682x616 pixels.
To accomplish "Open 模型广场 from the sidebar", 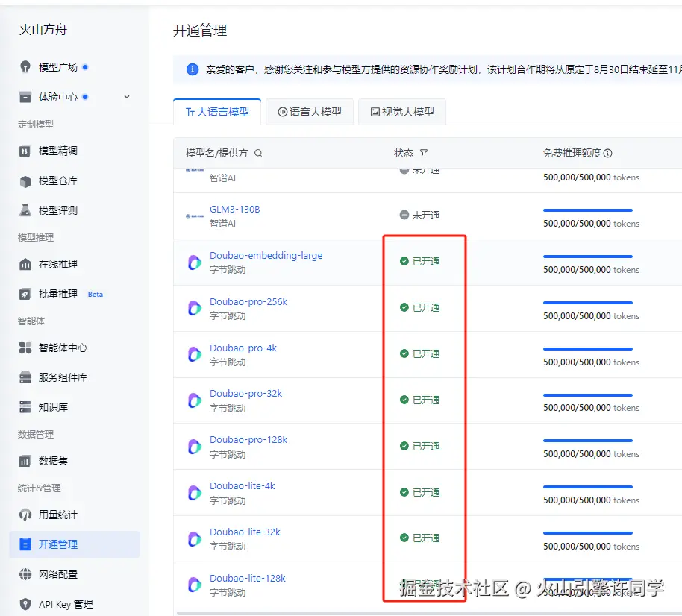I will point(58,67).
